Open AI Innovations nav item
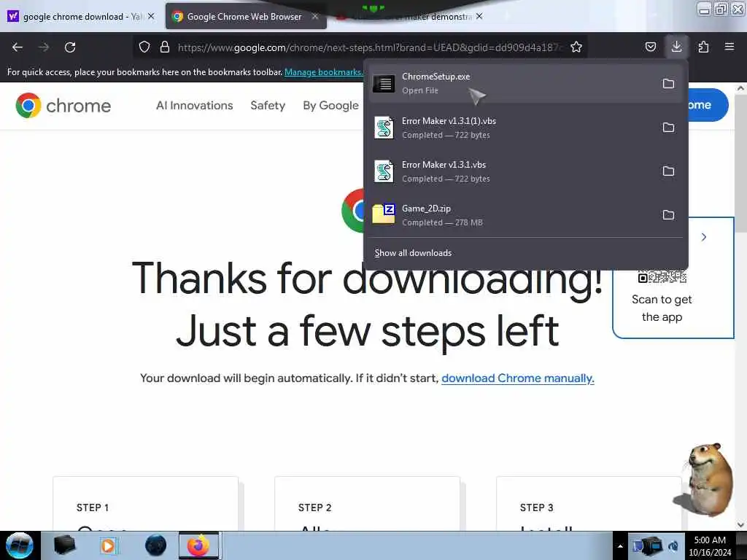 pyautogui.click(x=194, y=105)
